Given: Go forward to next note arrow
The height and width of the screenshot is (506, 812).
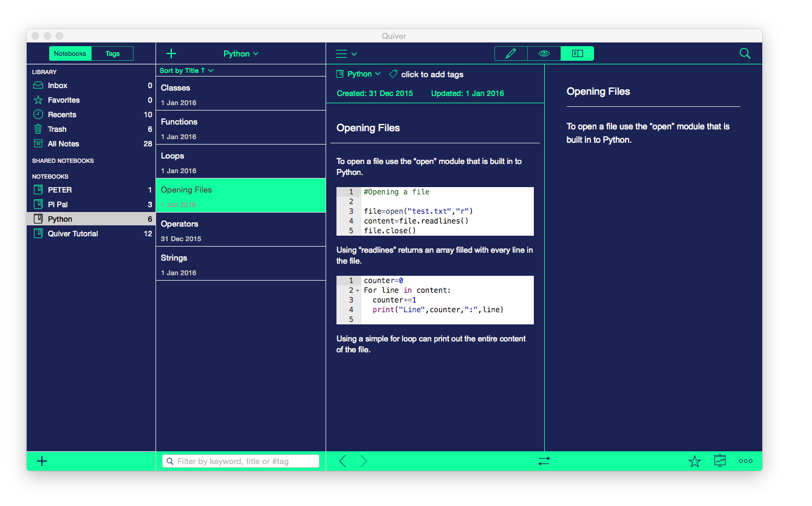Looking at the screenshot, I should [x=363, y=461].
